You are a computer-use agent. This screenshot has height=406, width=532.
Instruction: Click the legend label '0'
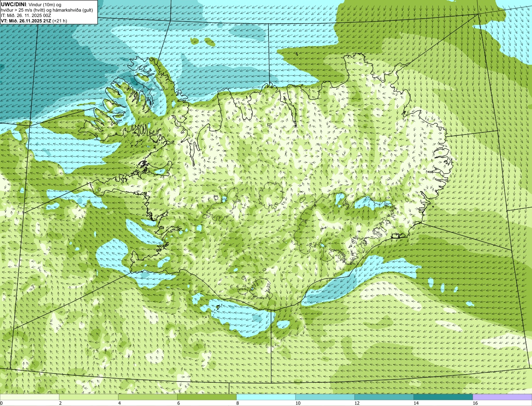coord(2,403)
